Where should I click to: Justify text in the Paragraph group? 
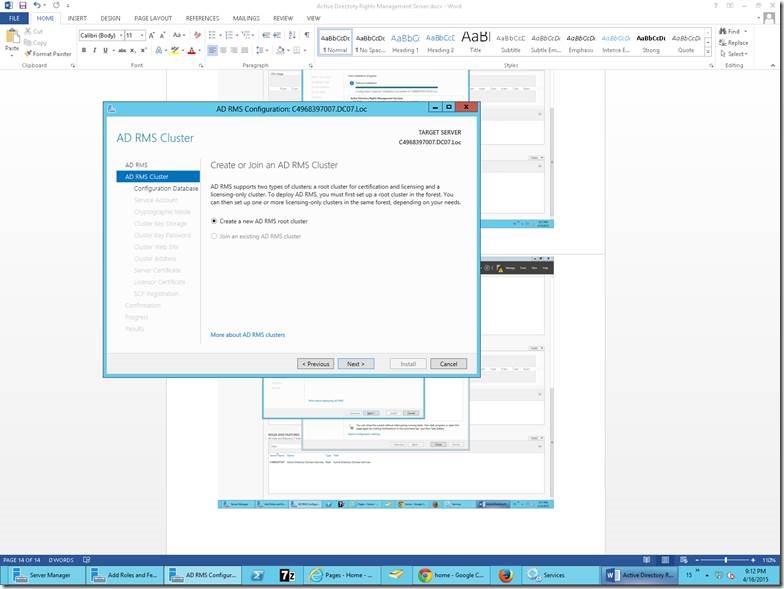click(x=244, y=50)
